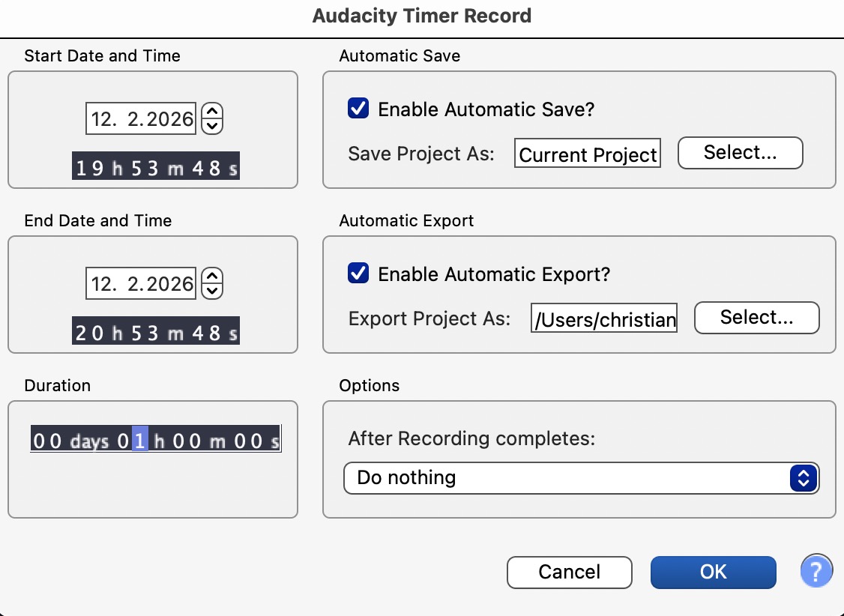Decrement the Start Date stepper down arrow
The height and width of the screenshot is (616, 844).
pos(214,125)
